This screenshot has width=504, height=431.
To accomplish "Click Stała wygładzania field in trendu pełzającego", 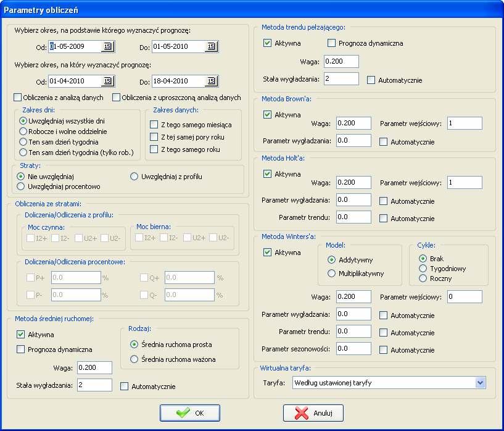I will [341, 79].
